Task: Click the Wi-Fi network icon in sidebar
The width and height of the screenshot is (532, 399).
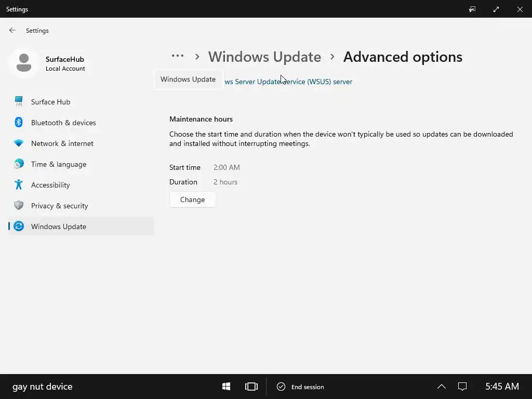Action: [19, 143]
